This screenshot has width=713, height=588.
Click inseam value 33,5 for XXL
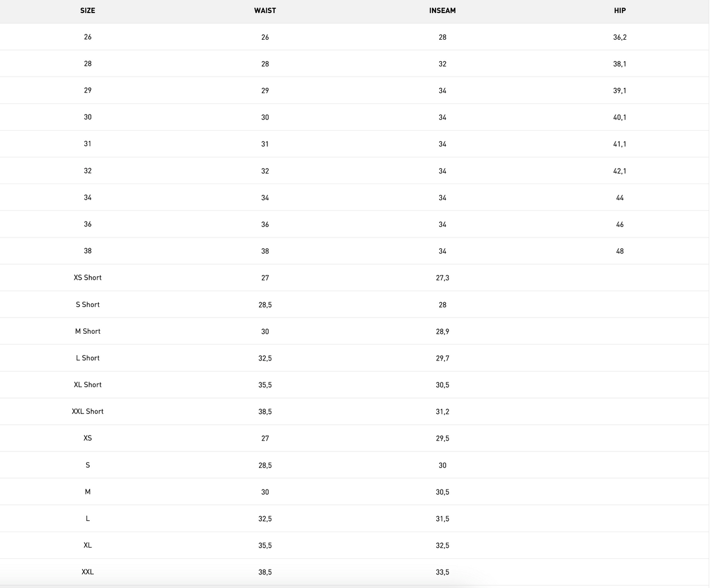tap(442, 572)
